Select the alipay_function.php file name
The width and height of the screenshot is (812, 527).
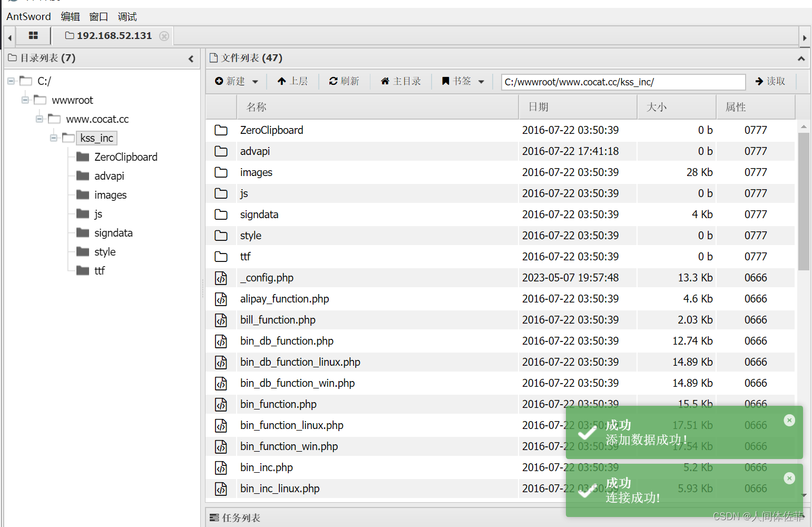point(285,299)
